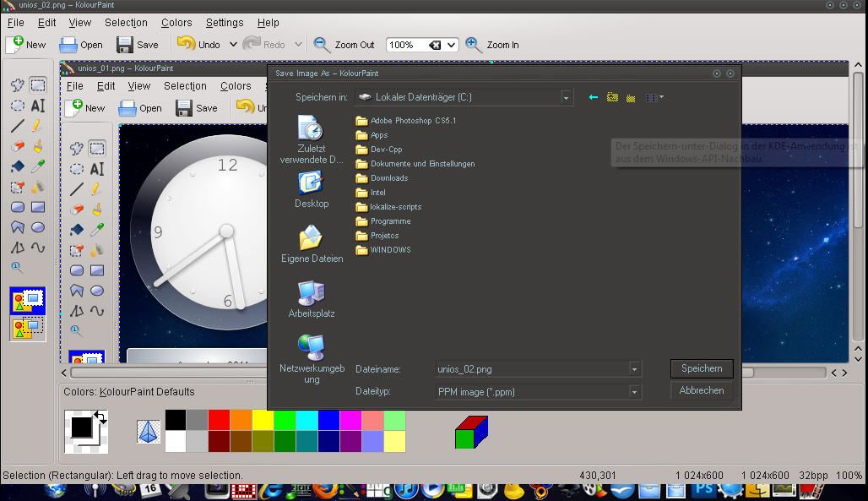Select the Eraser tool in outer toolbox

click(x=17, y=147)
